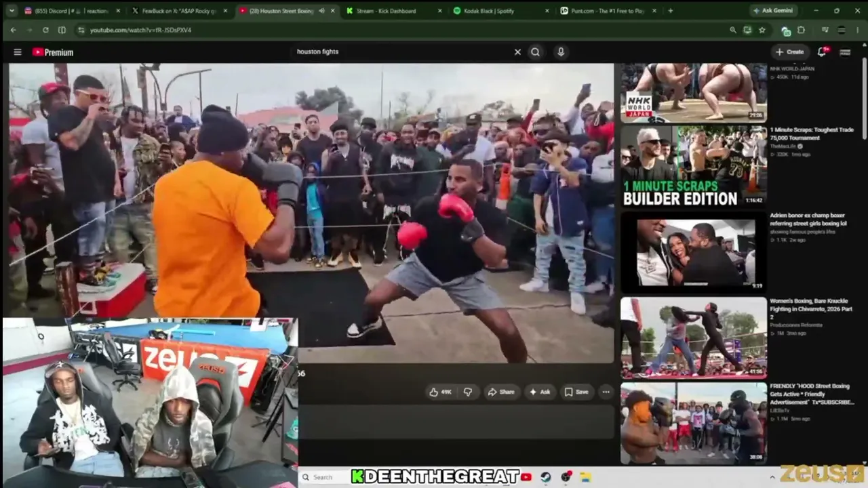
Task: Share the video using Share button
Action: (501, 392)
